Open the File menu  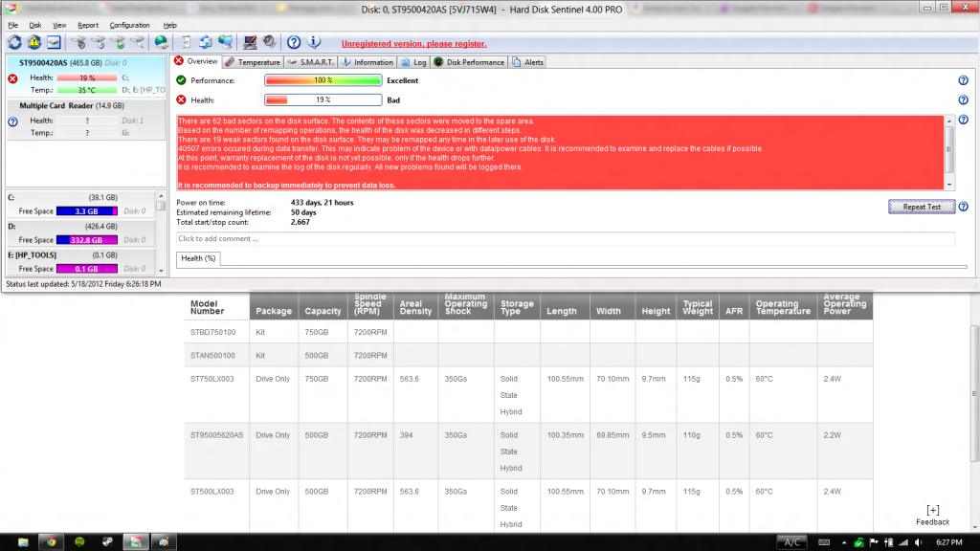[x=13, y=26]
